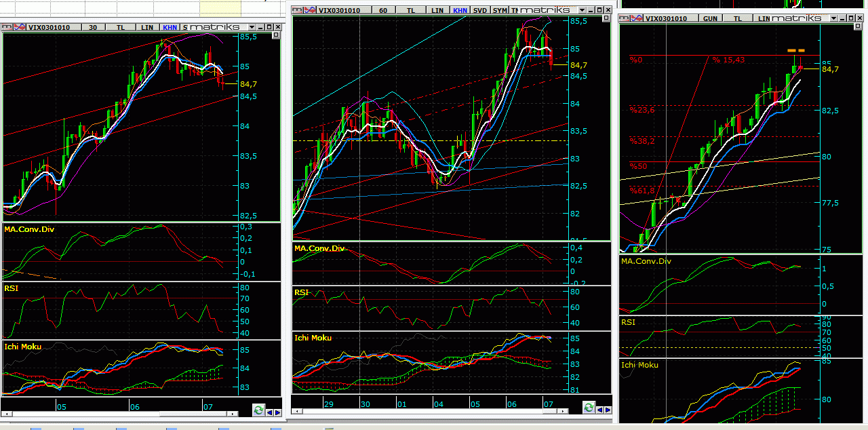Viewport: 868px width, 430px height.
Task: Toggle LIN scale in the 60-minute chart
Action: click(438, 10)
